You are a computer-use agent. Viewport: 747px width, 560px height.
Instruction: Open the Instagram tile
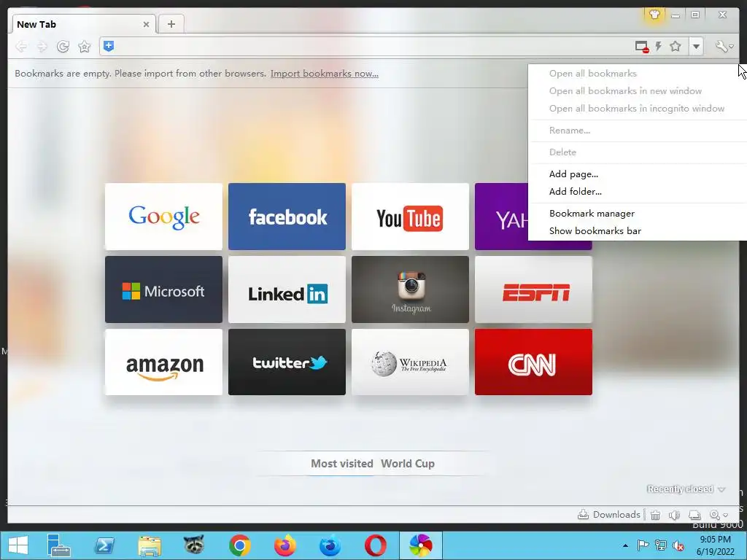pos(410,289)
